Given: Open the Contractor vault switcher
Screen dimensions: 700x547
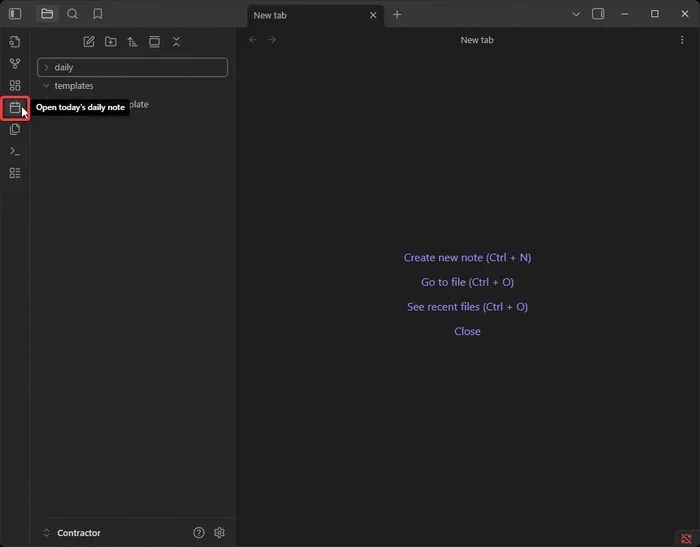Looking at the screenshot, I should pos(71,533).
